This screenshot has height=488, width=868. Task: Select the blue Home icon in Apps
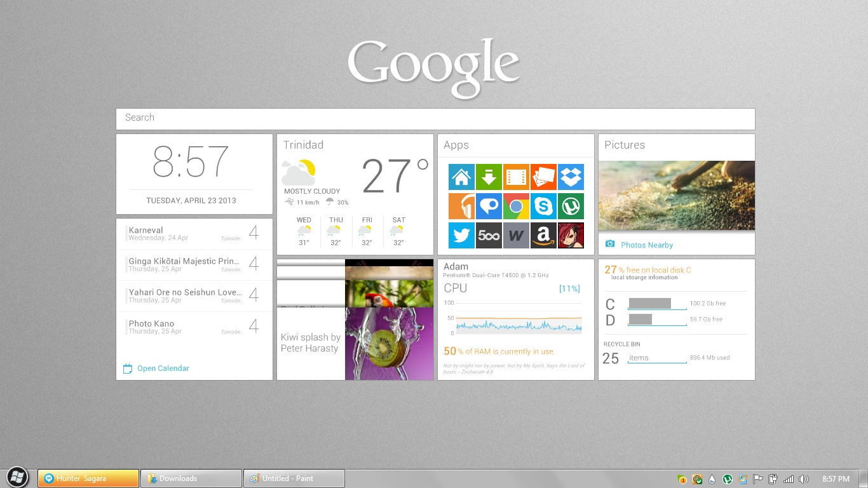tap(461, 177)
